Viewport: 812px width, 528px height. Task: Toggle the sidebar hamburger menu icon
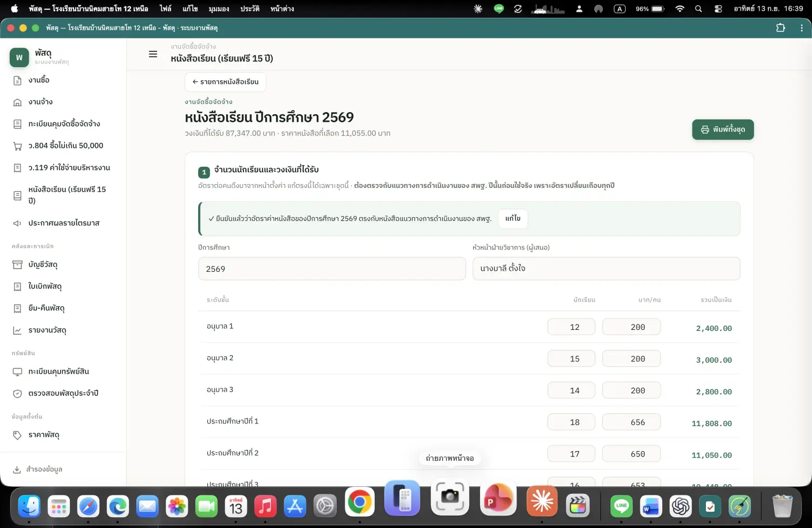tap(153, 54)
